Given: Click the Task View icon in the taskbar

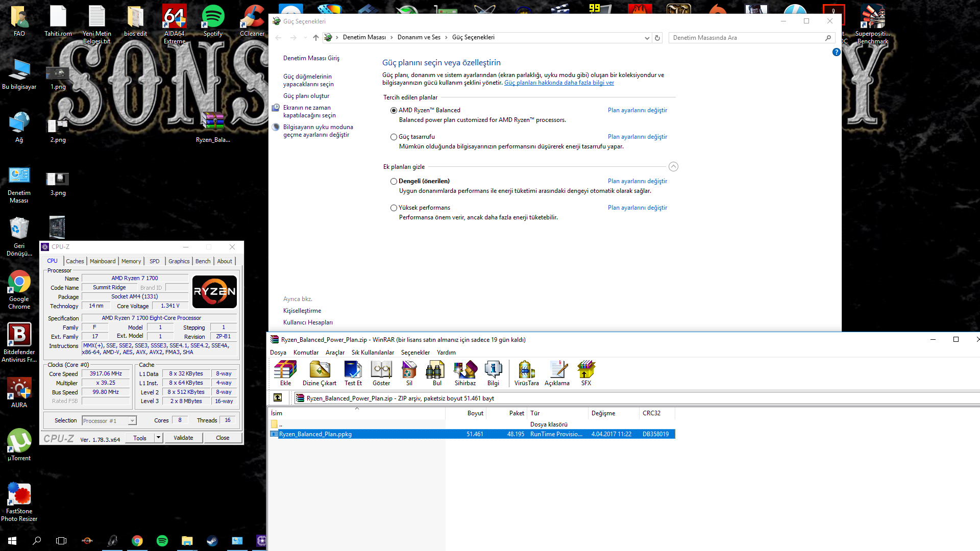Looking at the screenshot, I should [61, 540].
